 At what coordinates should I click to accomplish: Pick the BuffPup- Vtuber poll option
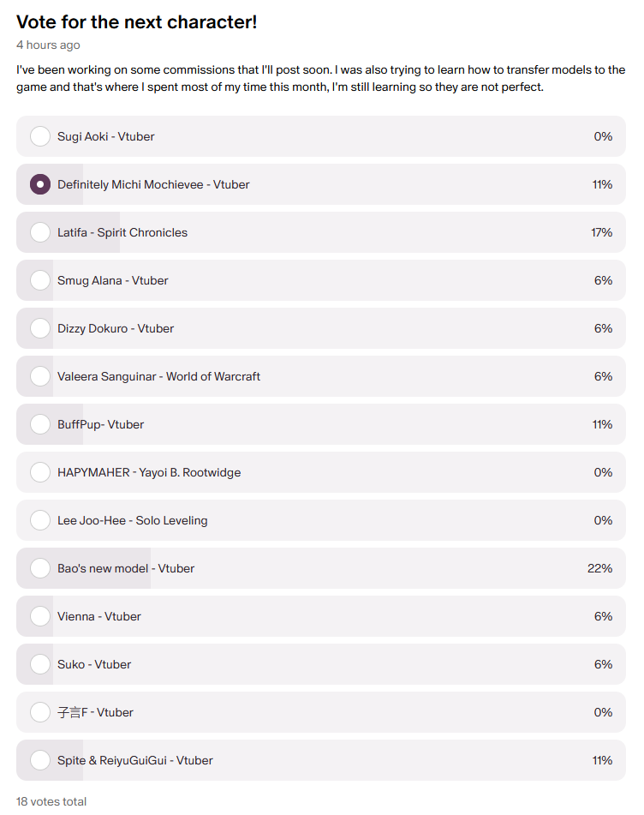(x=40, y=424)
